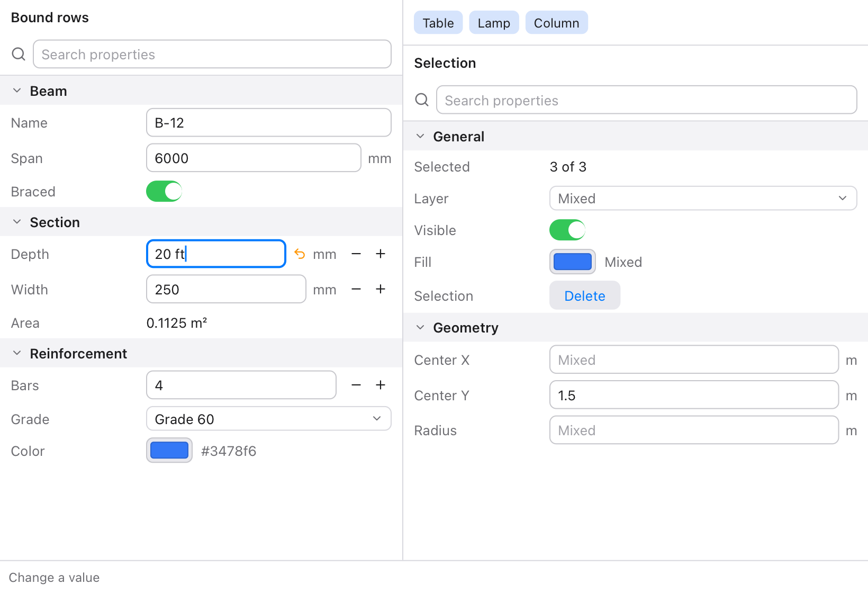This screenshot has width=868, height=593.
Task: Click into the Depth field
Action: point(216,254)
